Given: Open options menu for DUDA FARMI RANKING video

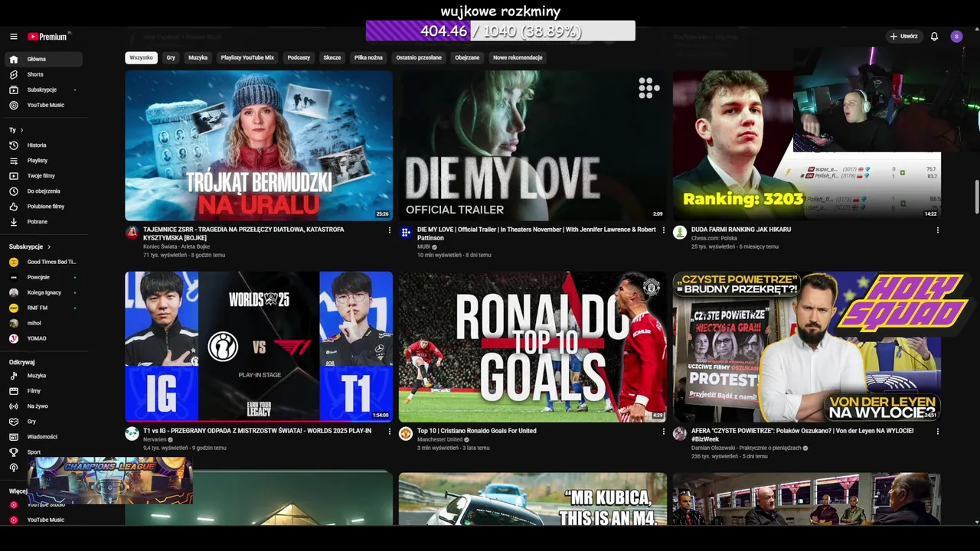Looking at the screenshot, I should point(937,230).
